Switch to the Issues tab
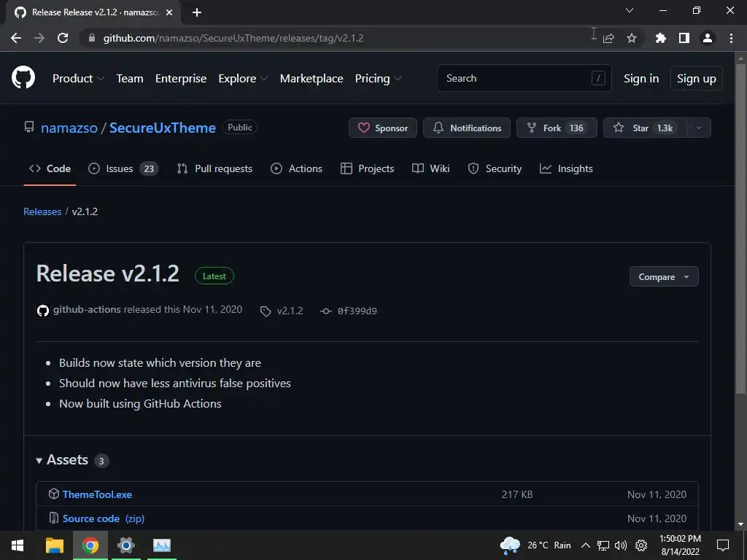Image resolution: width=747 pixels, height=560 pixels. pyautogui.click(x=124, y=168)
